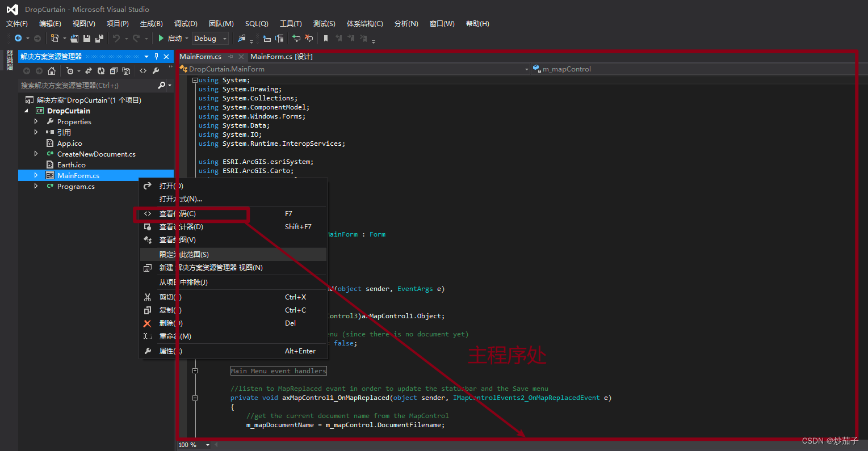Click the Find in Files toolbar icon

[242, 38]
